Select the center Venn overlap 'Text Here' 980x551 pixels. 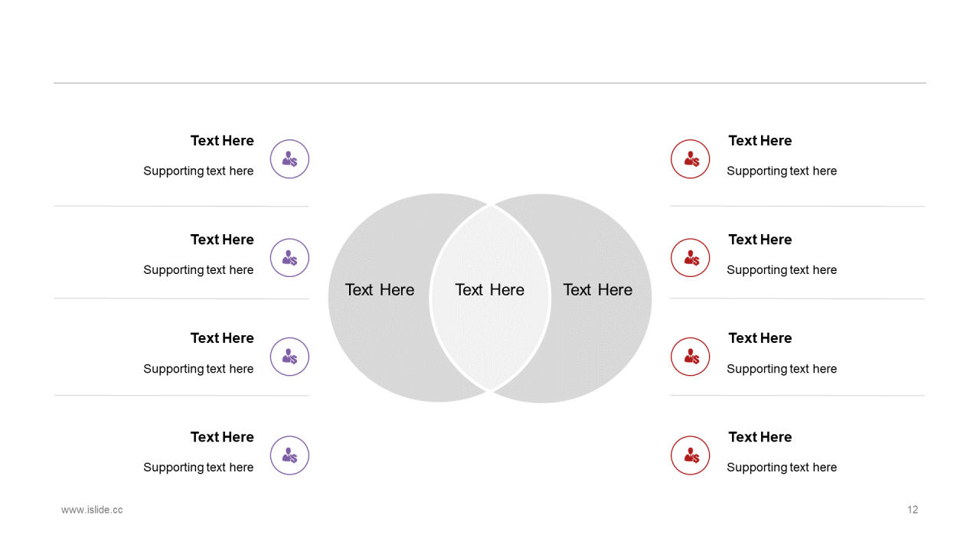tap(490, 290)
